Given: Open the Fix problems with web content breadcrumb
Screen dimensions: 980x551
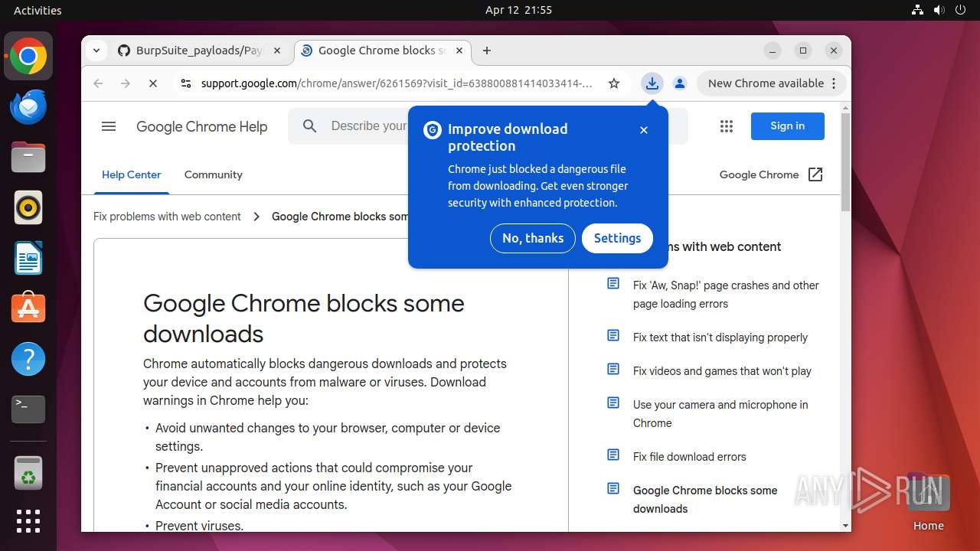Looking at the screenshot, I should 167,217.
